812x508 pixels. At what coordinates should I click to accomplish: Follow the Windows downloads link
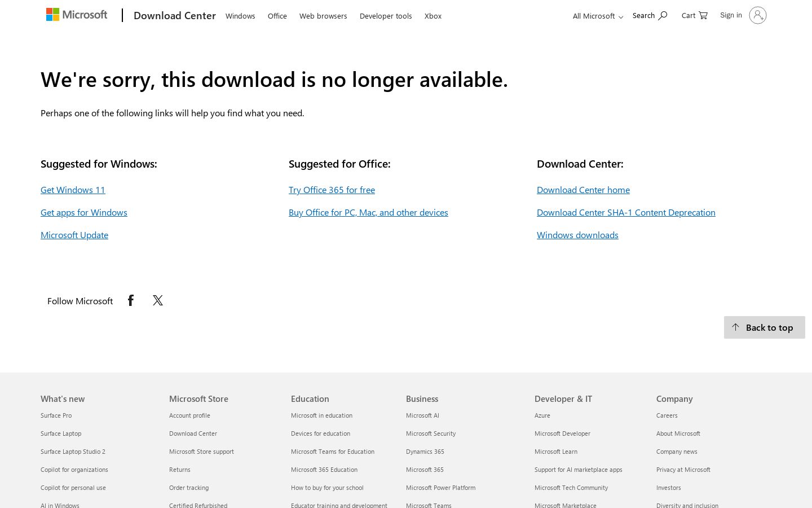pos(577,235)
